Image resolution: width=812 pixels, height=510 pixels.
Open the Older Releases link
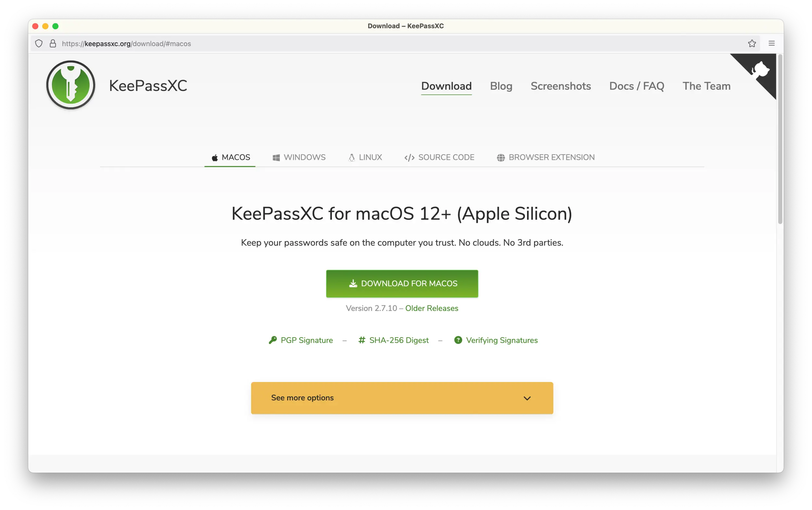432,308
